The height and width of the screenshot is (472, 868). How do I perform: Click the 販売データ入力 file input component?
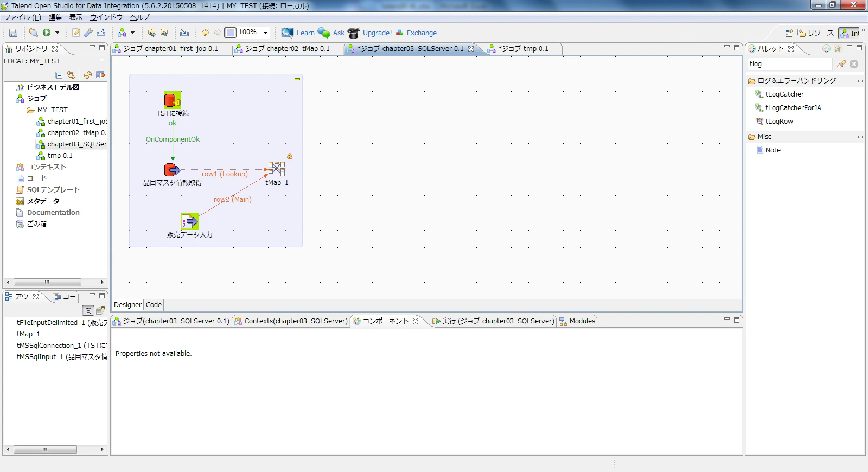click(190, 221)
